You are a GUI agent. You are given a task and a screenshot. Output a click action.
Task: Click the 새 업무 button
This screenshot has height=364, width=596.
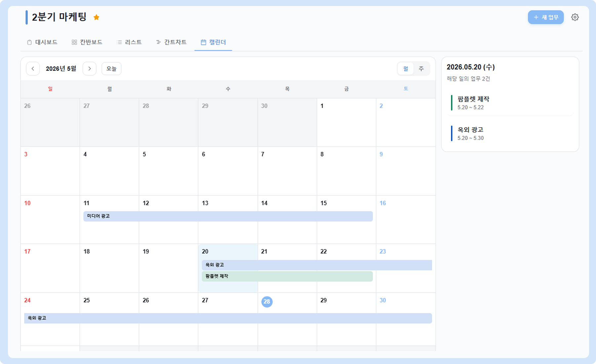coord(546,17)
